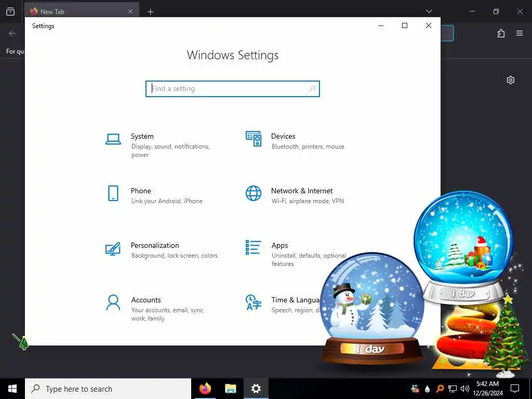Open Firefox from the taskbar
Image resolution: width=532 pixels, height=399 pixels.
(205, 389)
